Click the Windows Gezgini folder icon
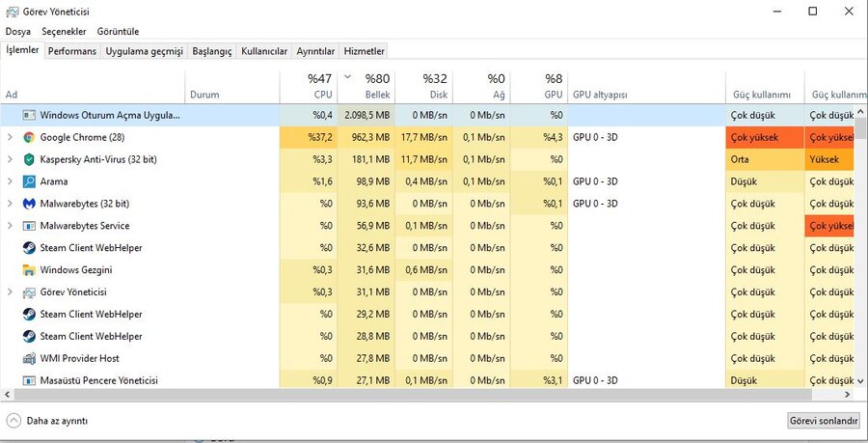Screen dimensions: 868x443 click(29, 270)
